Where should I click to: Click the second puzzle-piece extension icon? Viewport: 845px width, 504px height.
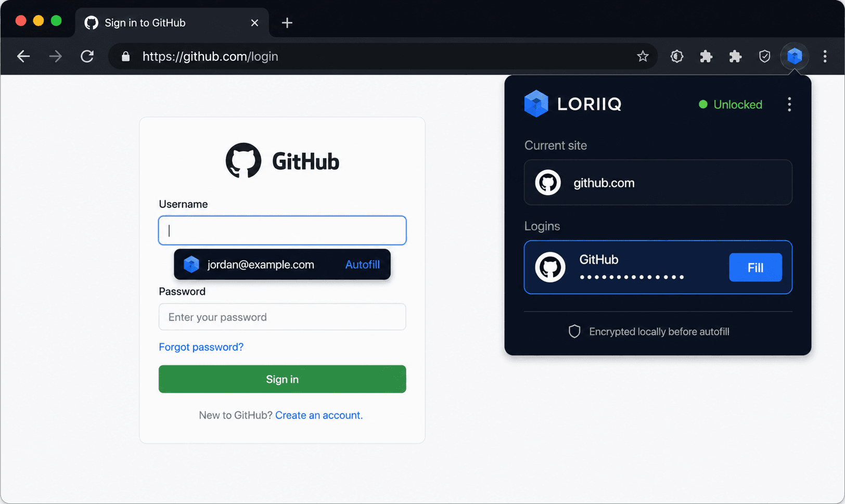(735, 56)
